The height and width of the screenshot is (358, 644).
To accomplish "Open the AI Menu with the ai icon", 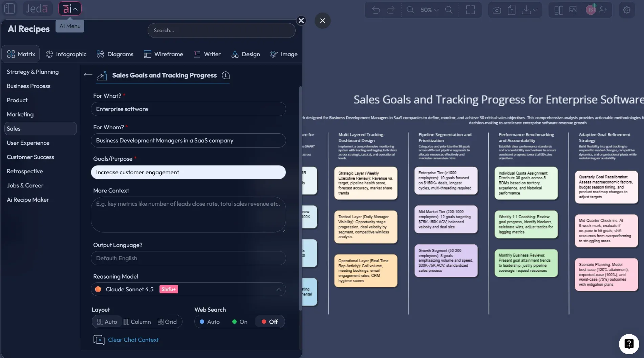I will (x=70, y=8).
